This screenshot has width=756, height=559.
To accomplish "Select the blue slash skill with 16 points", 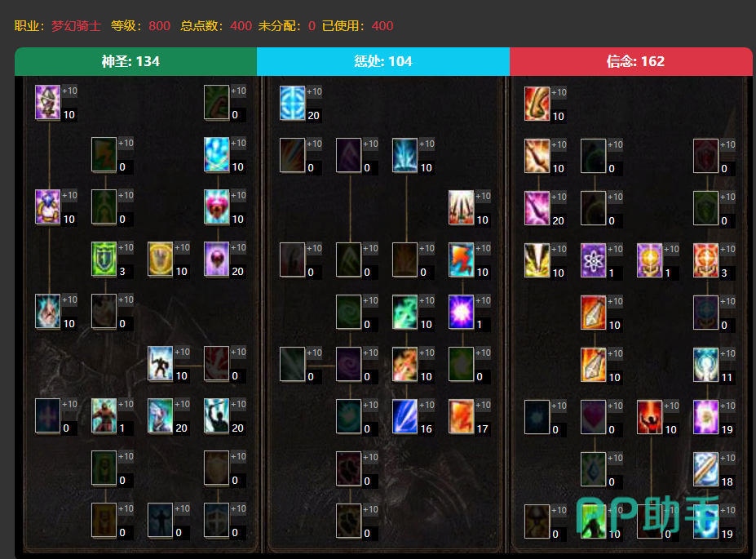I will [x=405, y=416].
